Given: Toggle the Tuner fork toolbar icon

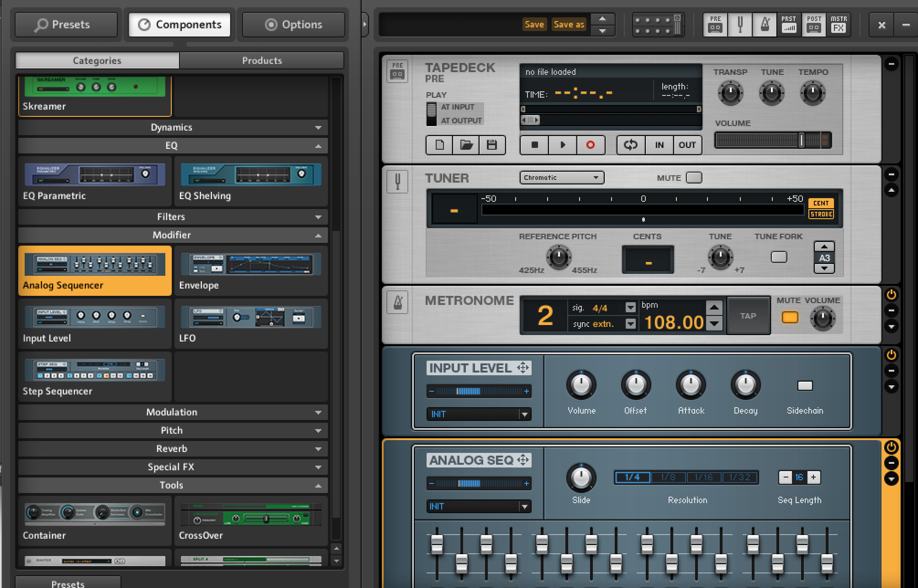Looking at the screenshot, I should coord(740,25).
